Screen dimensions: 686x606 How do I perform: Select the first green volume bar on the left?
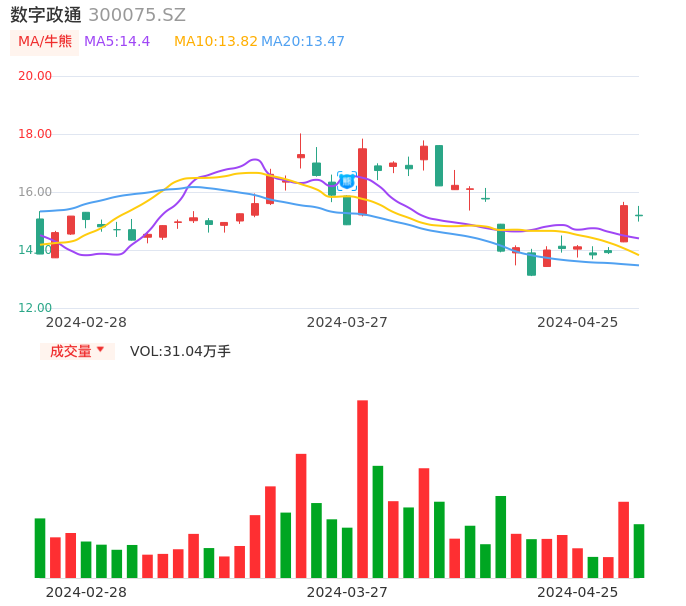point(40,548)
